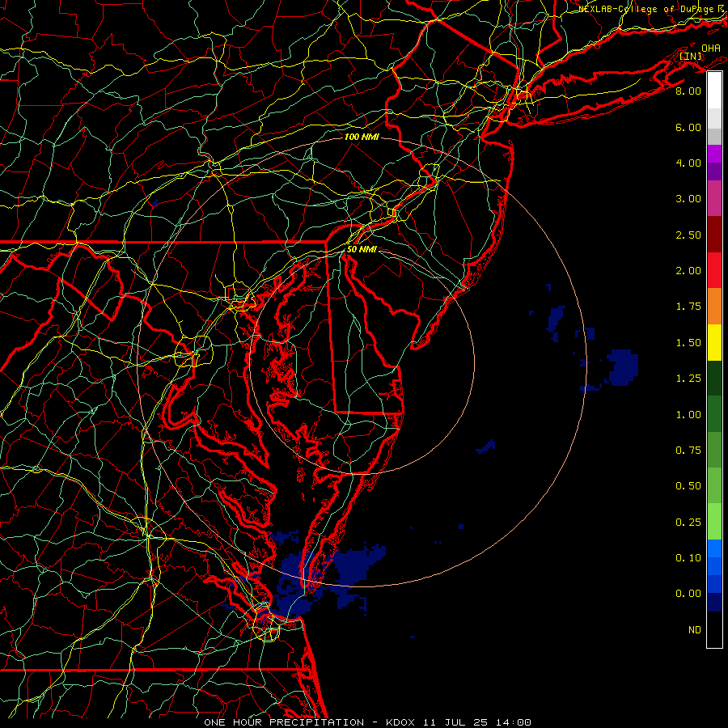
Task: Click the 6.00 legend value
Action: pyautogui.click(x=688, y=127)
